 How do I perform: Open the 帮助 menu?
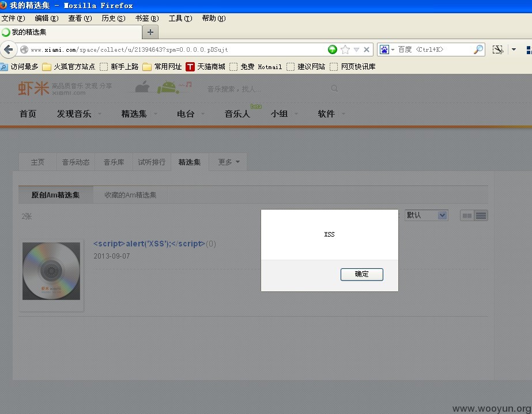(213, 18)
